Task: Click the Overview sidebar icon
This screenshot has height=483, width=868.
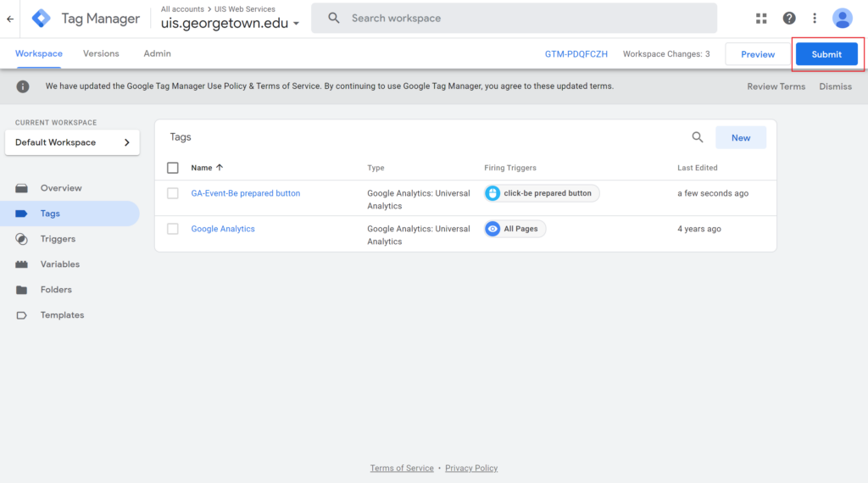Action: point(21,188)
